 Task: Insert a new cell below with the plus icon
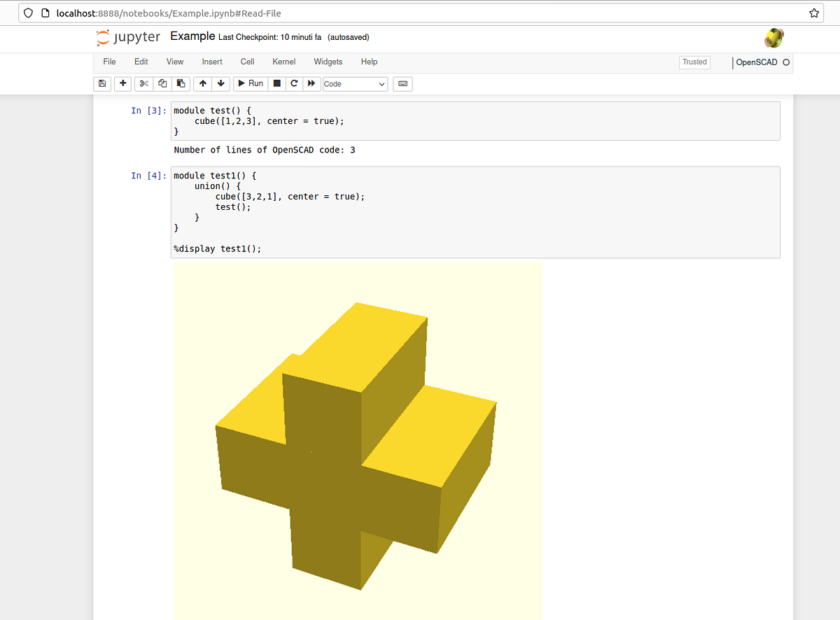coord(122,83)
